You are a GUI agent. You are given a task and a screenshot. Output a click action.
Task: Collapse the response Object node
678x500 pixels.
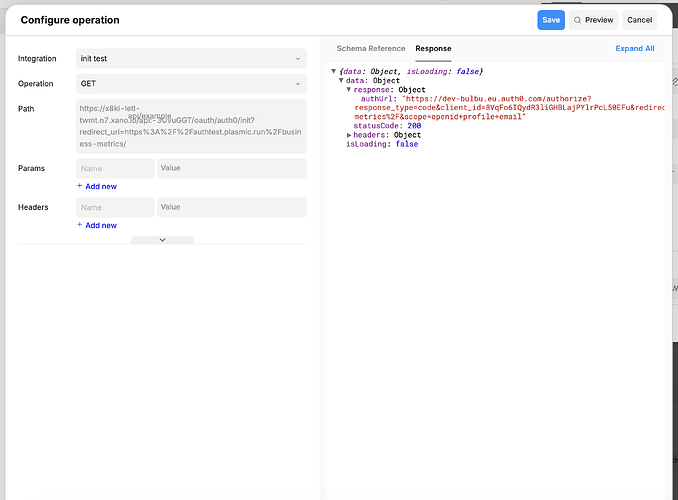349,90
